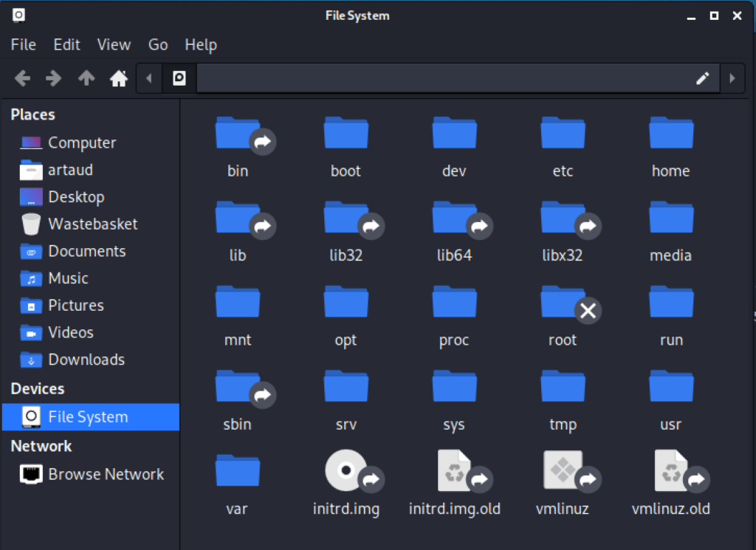Select the media folder icon
This screenshot has width=756, height=550.
(671, 217)
